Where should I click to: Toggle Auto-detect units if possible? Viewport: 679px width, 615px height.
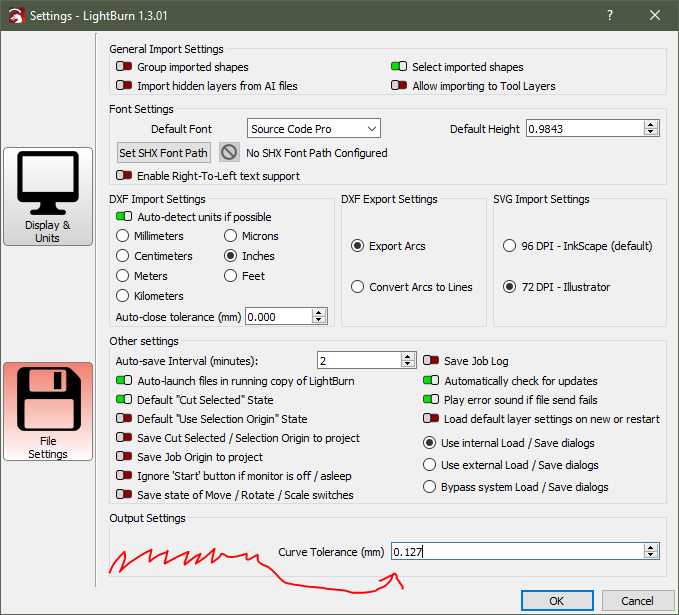coord(124,216)
